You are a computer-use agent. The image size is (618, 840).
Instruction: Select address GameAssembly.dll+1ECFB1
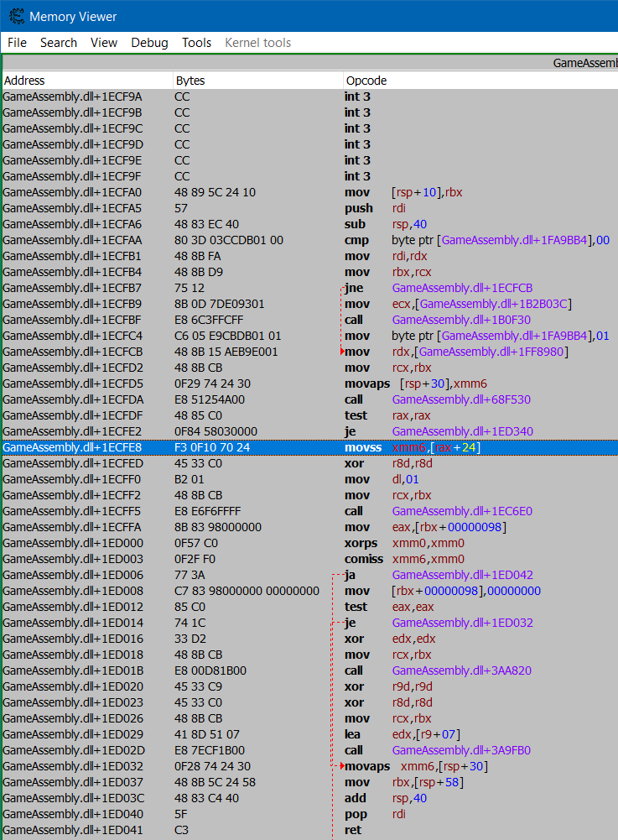coord(72,256)
